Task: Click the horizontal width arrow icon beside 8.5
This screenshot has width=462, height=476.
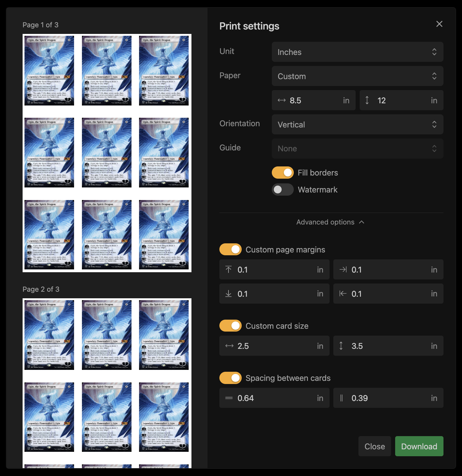Action: 282,100
